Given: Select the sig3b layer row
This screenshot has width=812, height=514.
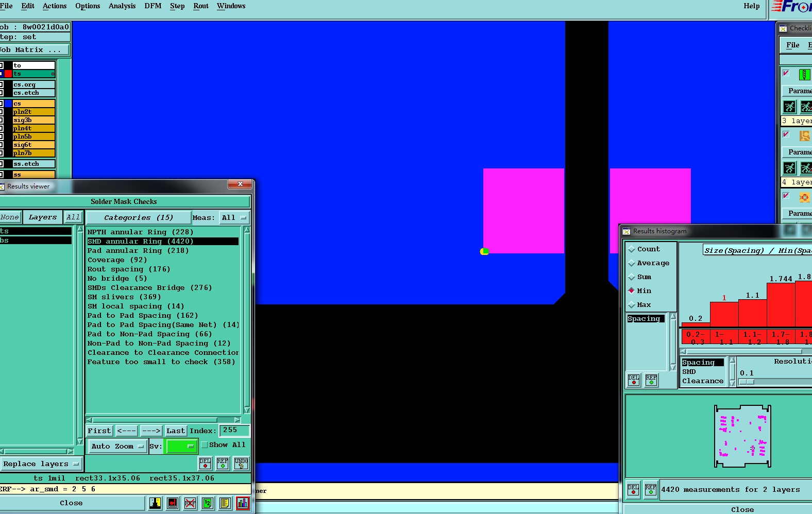Looking at the screenshot, I should click(x=34, y=120).
